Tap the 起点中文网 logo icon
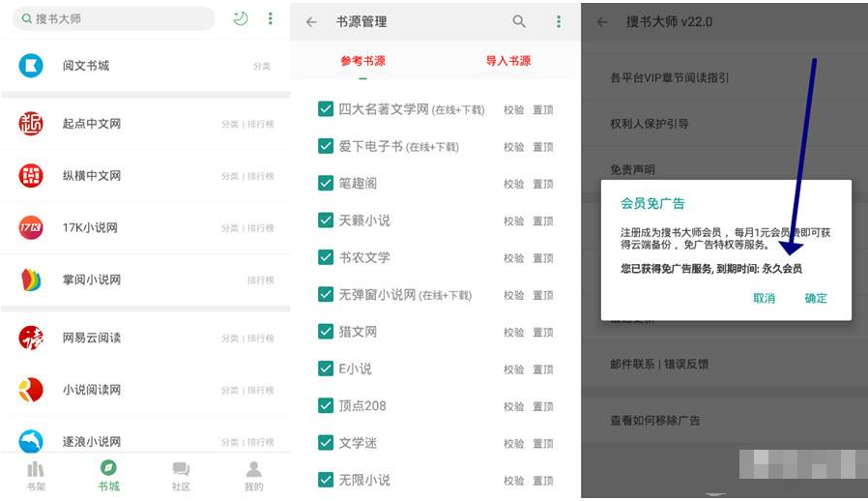The height and width of the screenshot is (501, 868). coord(31,124)
